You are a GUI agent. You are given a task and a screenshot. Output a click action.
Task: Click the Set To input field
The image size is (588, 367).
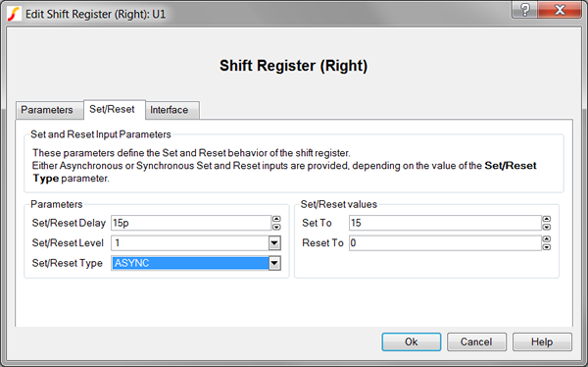[445, 223]
